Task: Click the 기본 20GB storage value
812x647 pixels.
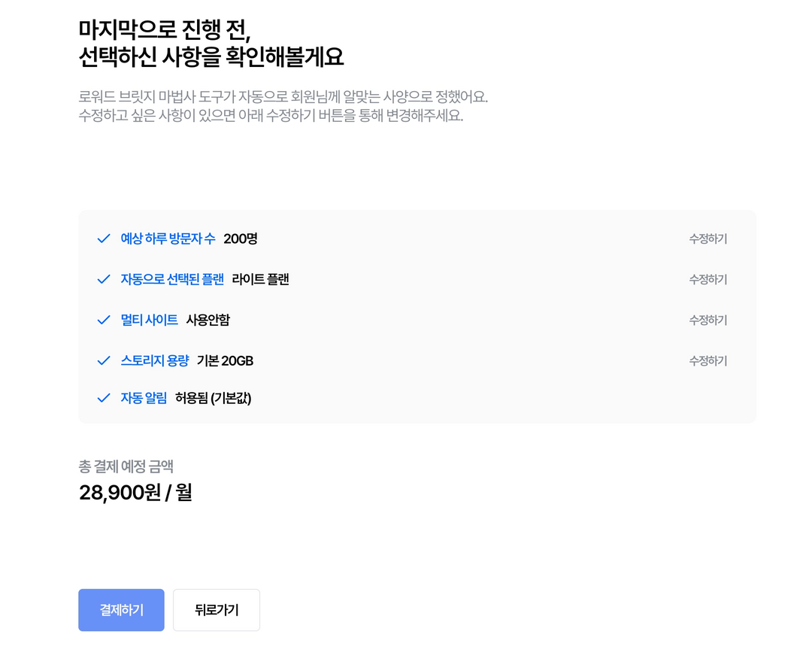Action: click(225, 360)
